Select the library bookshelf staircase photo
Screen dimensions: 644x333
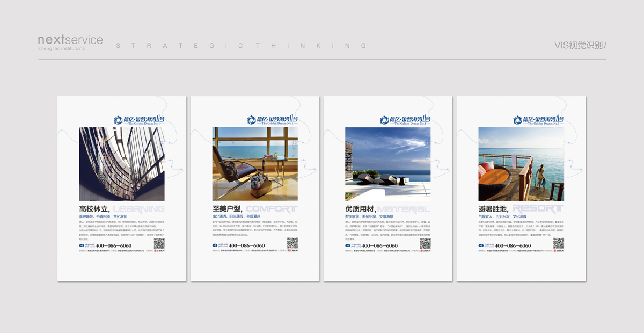(x=122, y=164)
